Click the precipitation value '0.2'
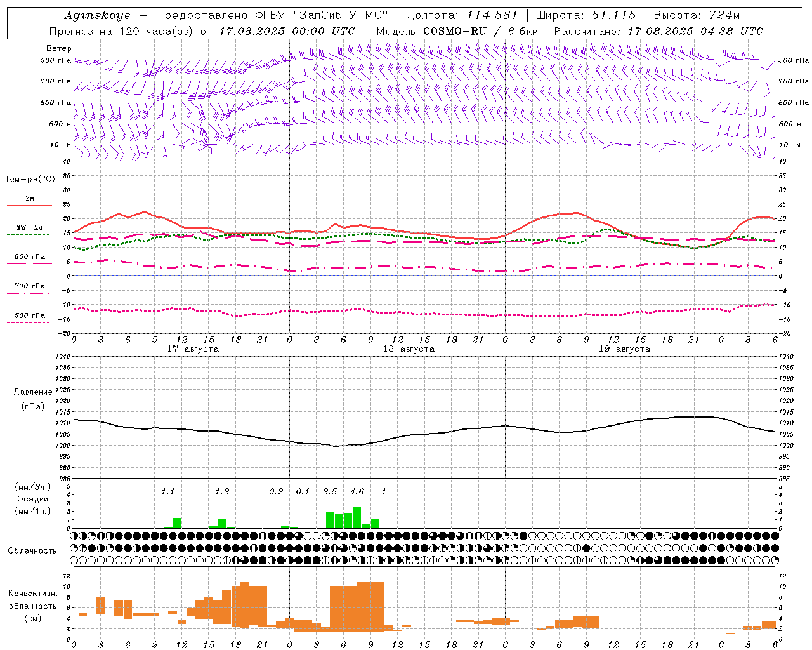 click(x=276, y=491)
